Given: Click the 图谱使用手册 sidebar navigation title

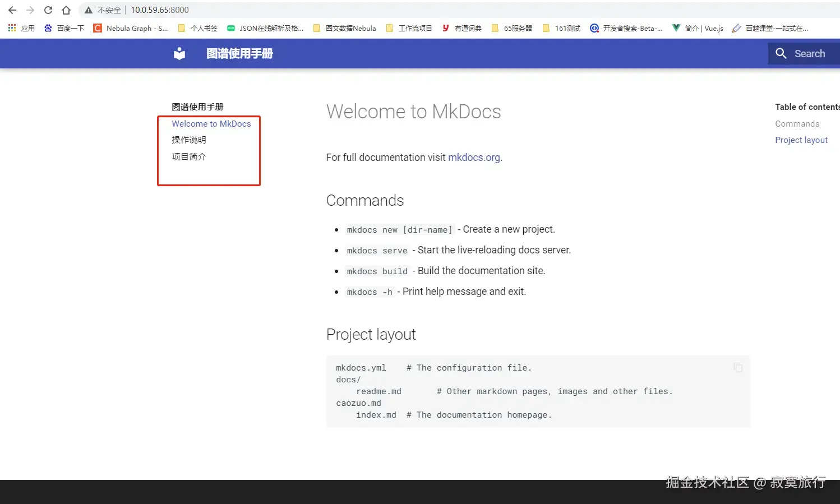Looking at the screenshot, I should pyautogui.click(x=197, y=107).
